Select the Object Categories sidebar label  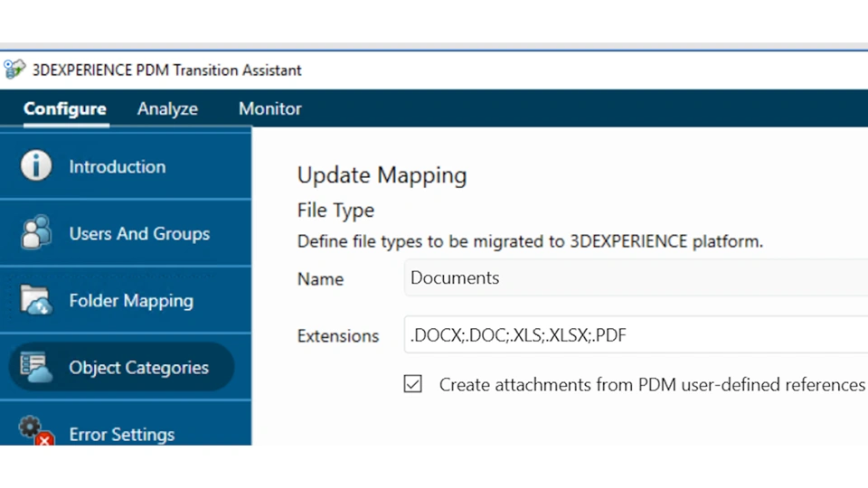pyautogui.click(x=138, y=367)
